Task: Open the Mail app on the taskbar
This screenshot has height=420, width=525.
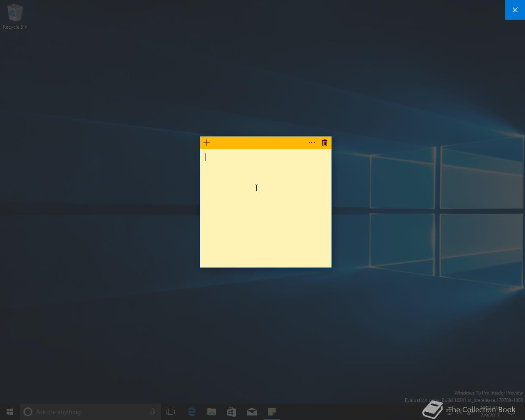Action: 252,412
